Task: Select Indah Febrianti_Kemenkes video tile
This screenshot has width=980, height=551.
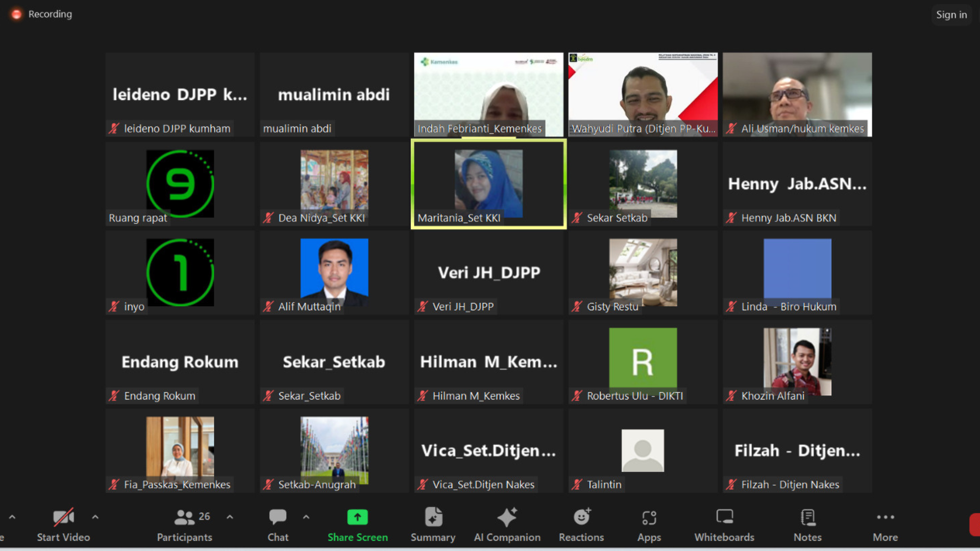Action: pyautogui.click(x=488, y=94)
